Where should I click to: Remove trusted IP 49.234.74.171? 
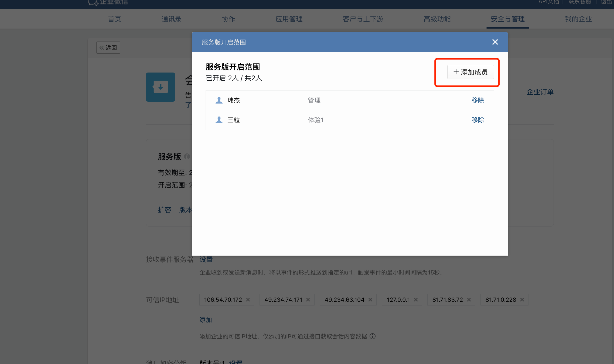click(308, 300)
